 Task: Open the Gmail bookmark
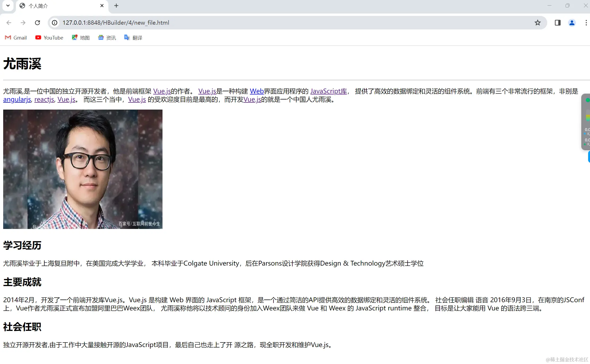(16, 38)
